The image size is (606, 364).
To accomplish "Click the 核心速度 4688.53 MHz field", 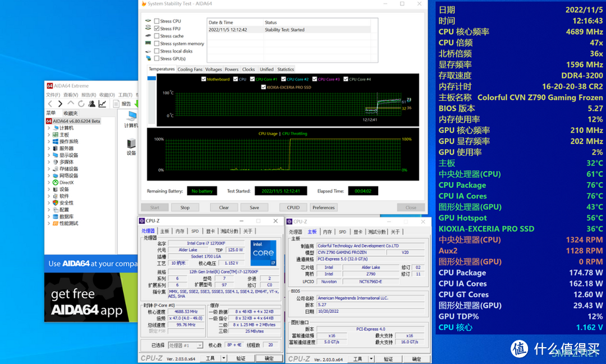I will 186,311.
